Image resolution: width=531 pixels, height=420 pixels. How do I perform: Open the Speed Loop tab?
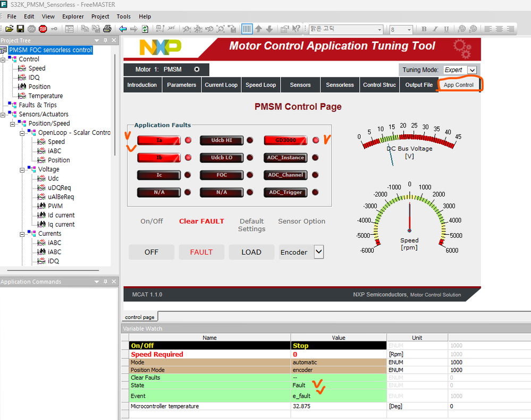(261, 85)
